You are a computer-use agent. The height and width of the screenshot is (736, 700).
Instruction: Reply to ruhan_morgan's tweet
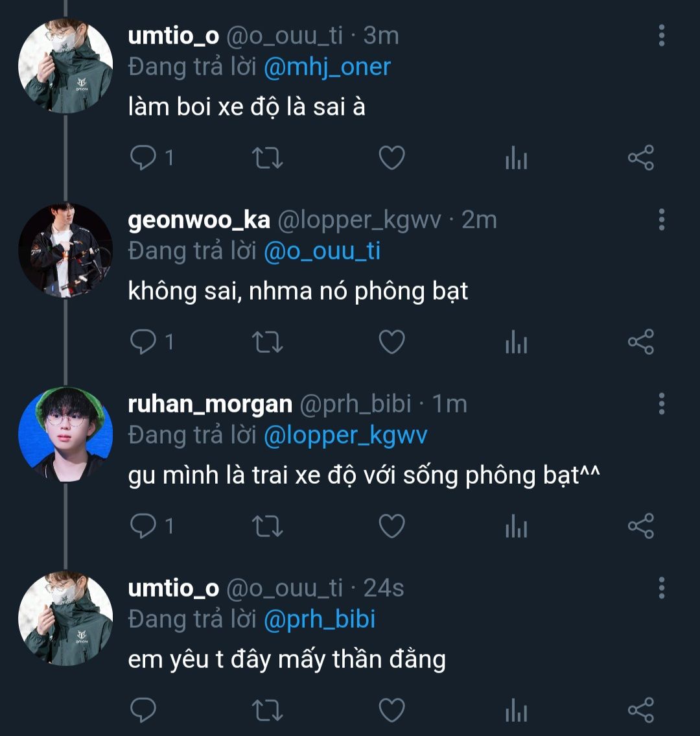point(144,527)
